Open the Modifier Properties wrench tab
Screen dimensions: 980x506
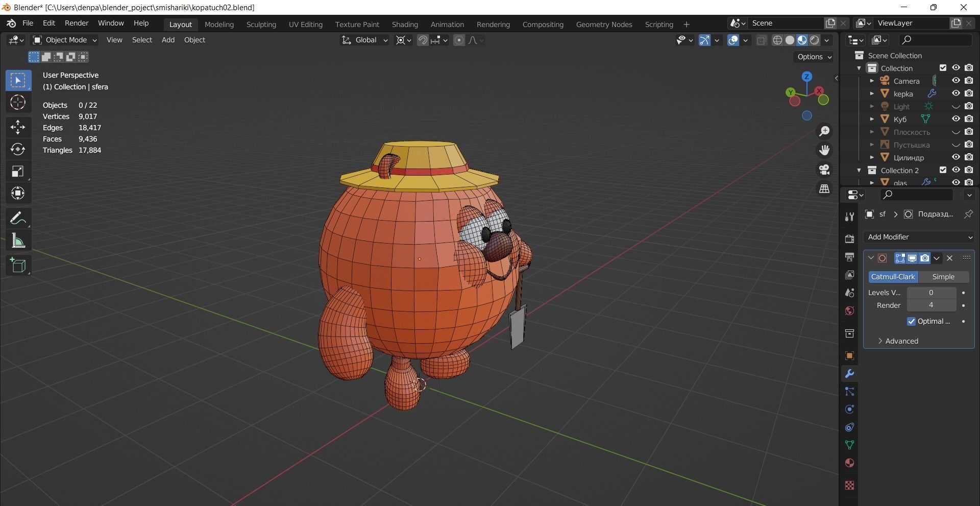pos(849,373)
